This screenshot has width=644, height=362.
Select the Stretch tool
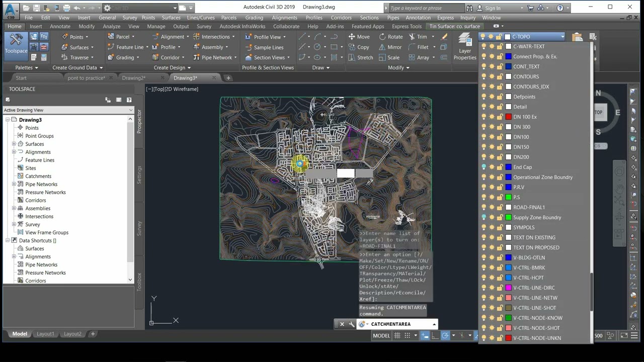[x=360, y=57]
